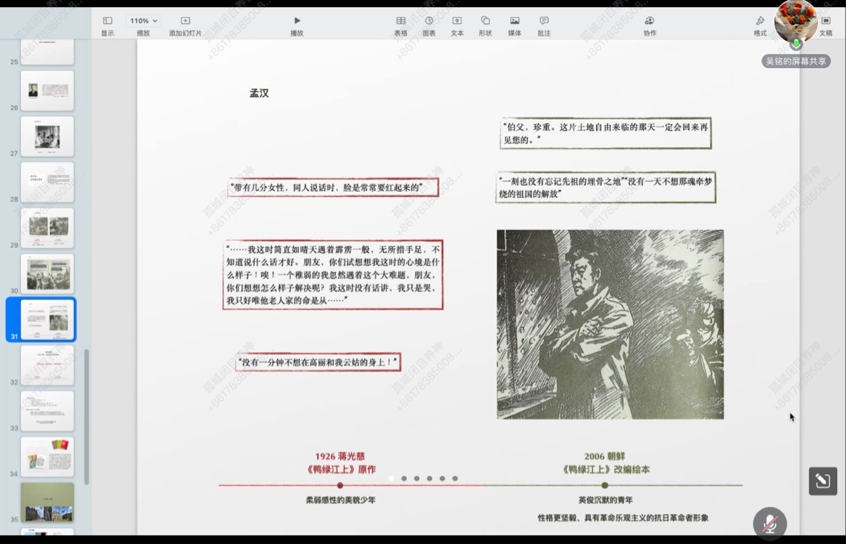
Task: Click the 孟汉 title text on slide
Action: tap(259, 93)
